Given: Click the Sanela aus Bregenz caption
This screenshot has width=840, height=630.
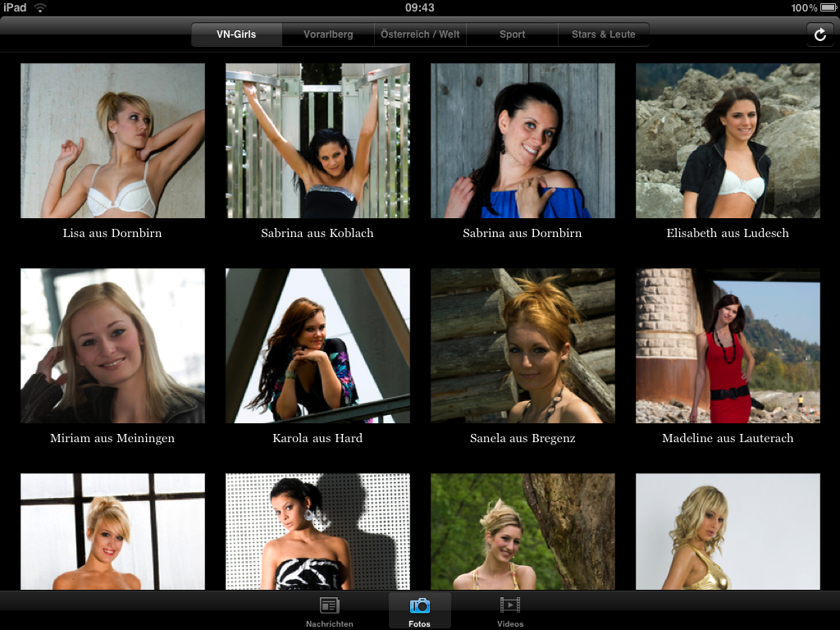Looking at the screenshot, I should click(x=523, y=438).
